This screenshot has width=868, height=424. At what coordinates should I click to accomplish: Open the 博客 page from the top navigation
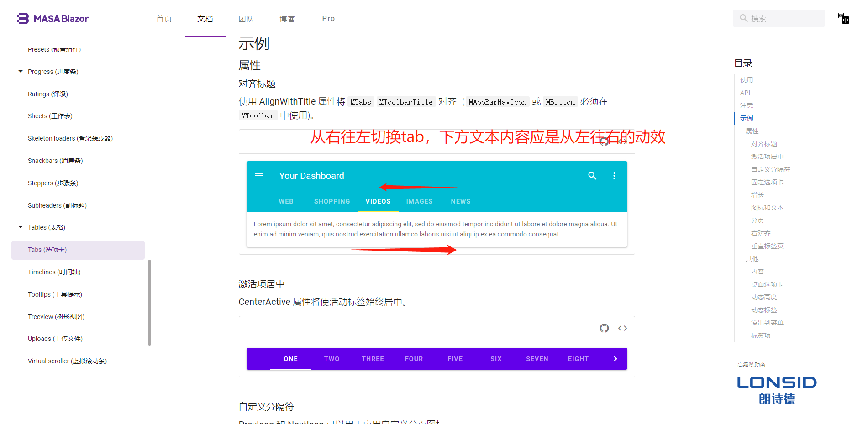[287, 18]
